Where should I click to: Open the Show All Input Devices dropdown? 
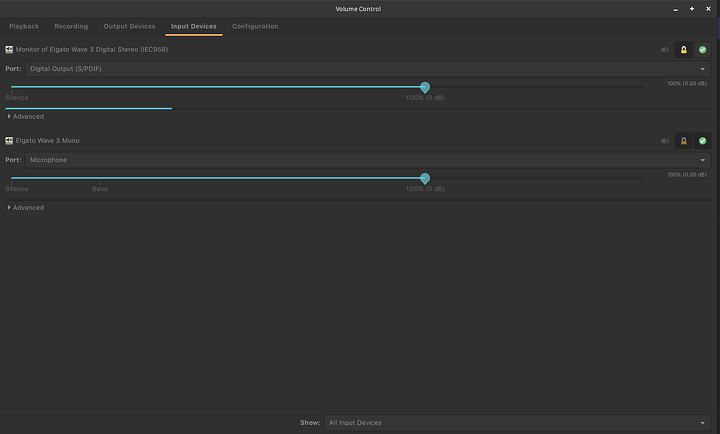pyautogui.click(x=518, y=423)
